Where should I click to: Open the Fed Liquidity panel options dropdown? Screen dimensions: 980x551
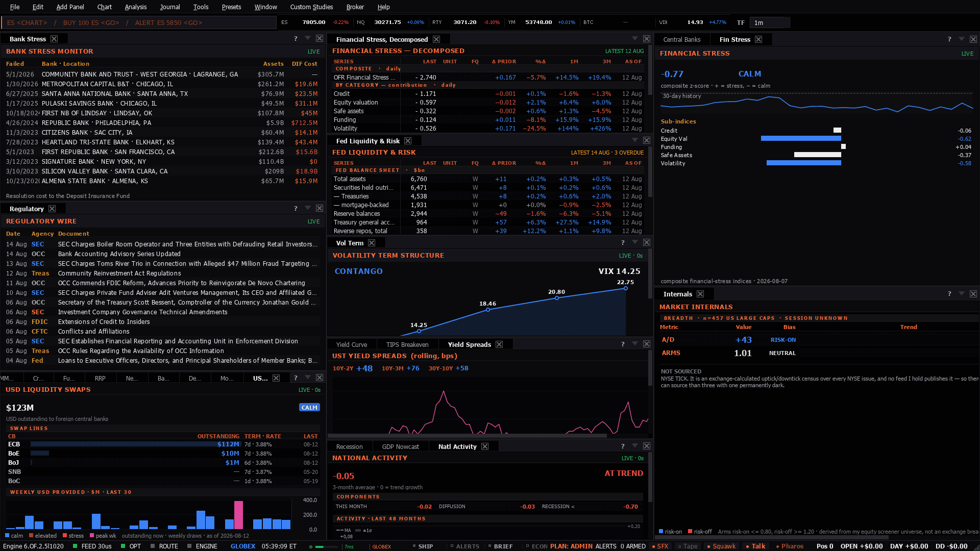coord(635,140)
